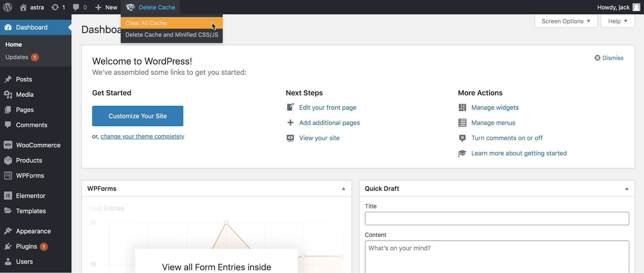The height and width of the screenshot is (273, 644).
Task: Go to Home under Dashboard
Action: tap(14, 45)
